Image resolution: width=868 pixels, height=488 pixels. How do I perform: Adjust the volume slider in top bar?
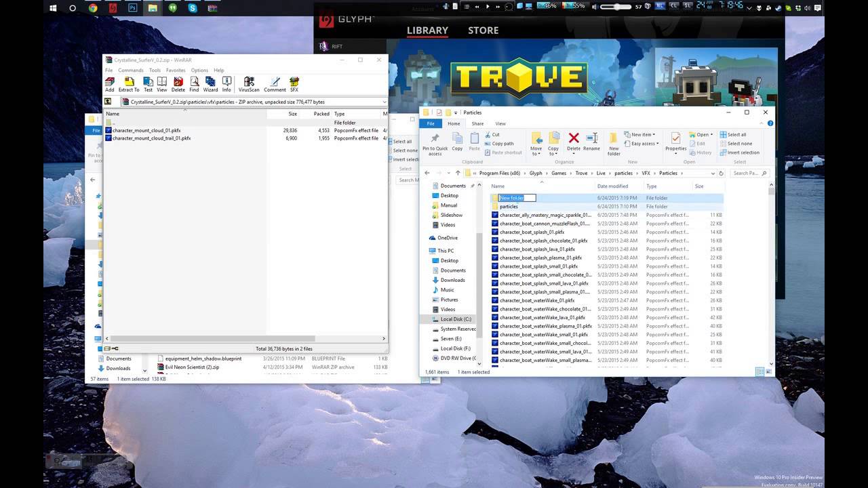pos(616,7)
